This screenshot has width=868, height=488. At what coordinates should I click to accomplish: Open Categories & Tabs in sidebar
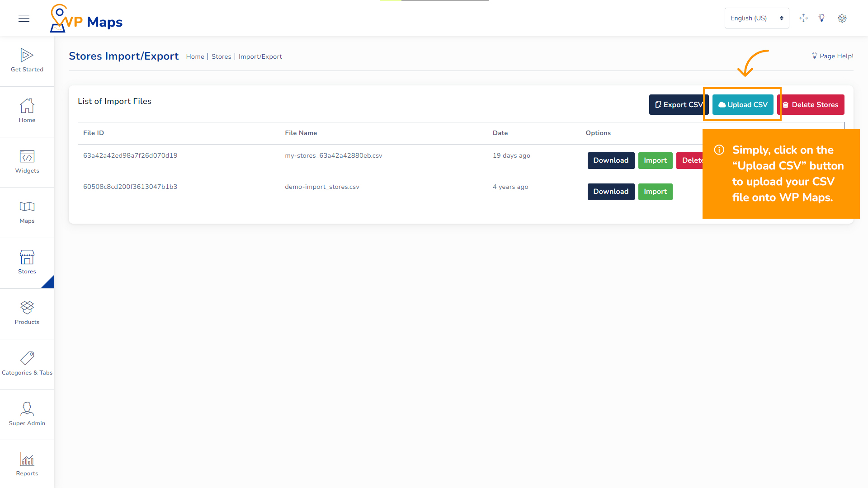(x=27, y=364)
